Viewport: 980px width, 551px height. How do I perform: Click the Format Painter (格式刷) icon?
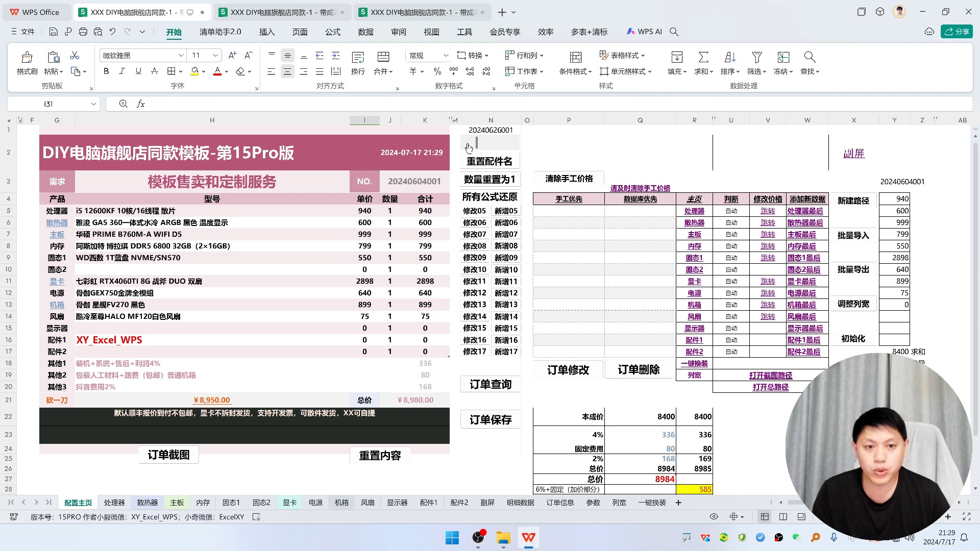click(x=27, y=57)
